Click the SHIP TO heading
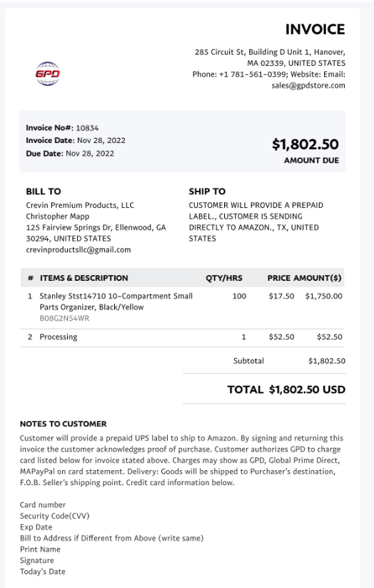 pyautogui.click(x=207, y=191)
